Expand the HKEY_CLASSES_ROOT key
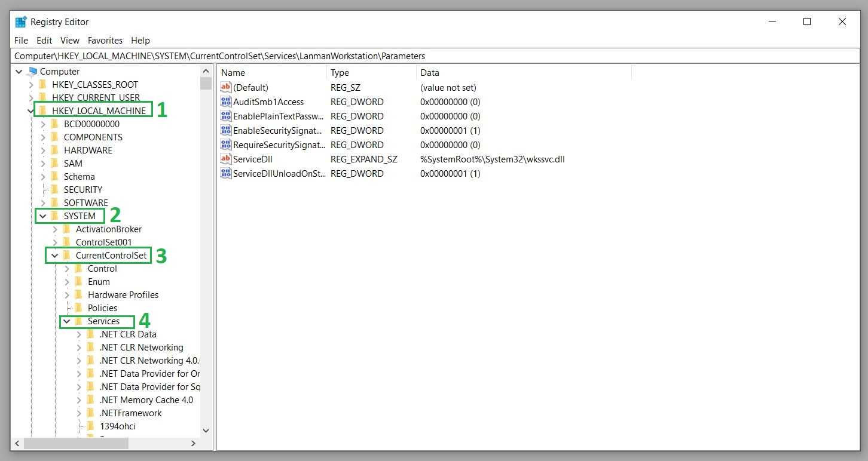This screenshot has height=461, width=868. [x=31, y=85]
